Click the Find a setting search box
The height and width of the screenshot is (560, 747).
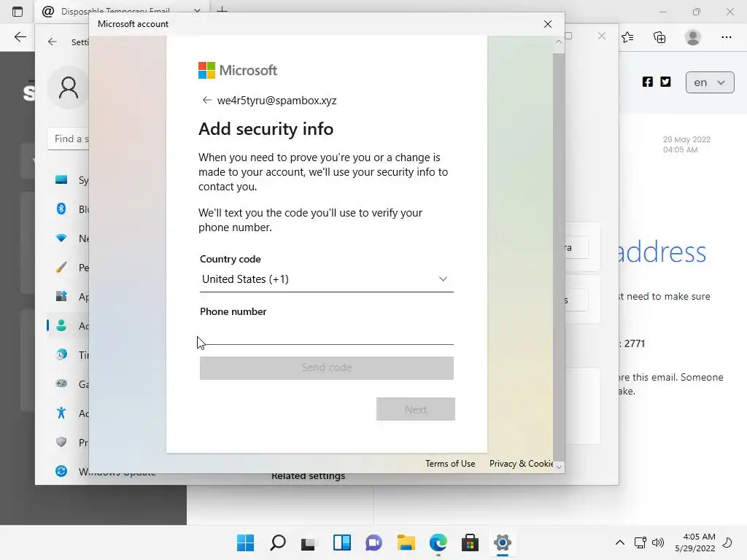[x=68, y=139]
